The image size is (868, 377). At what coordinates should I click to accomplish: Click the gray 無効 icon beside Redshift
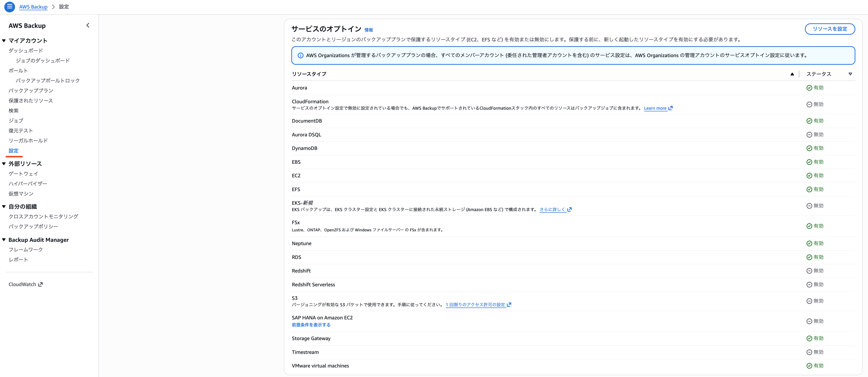coord(809,271)
